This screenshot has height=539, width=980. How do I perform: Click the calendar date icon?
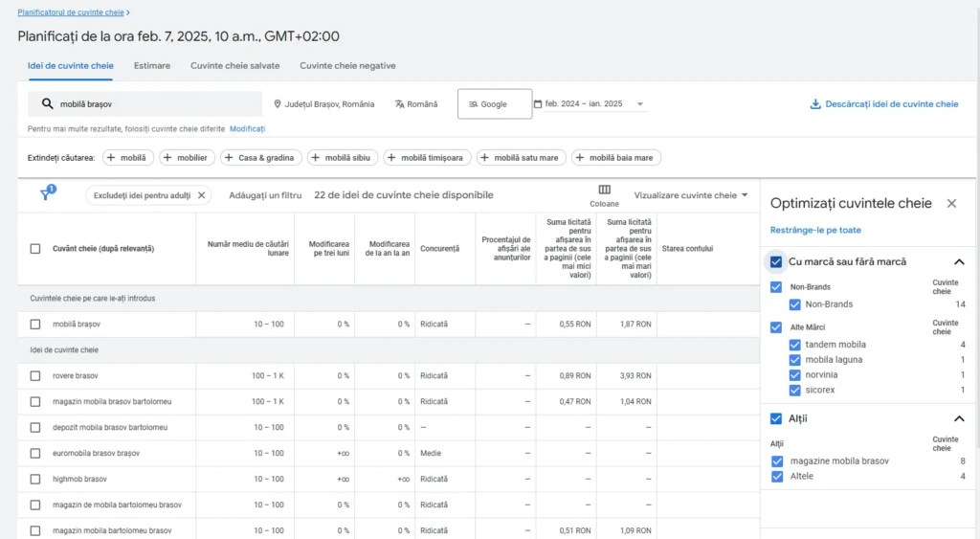(x=538, y=103)
